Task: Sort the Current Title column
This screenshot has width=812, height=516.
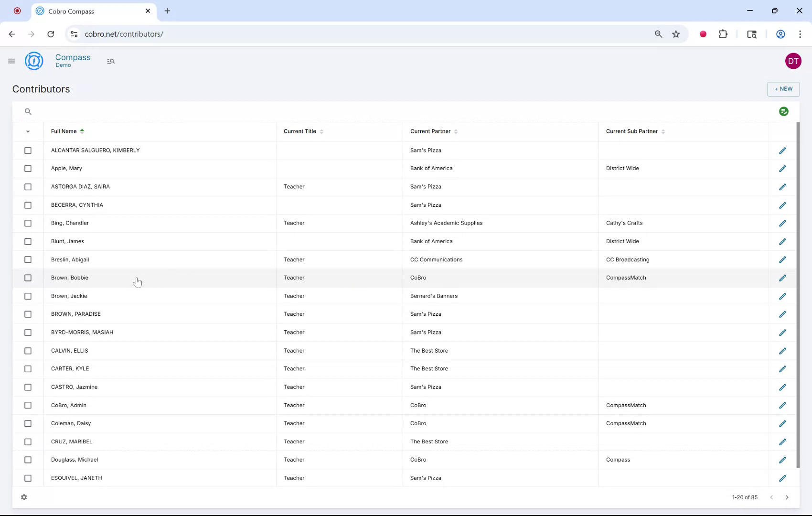Action: pyautogui.click(x=321, y=131)
